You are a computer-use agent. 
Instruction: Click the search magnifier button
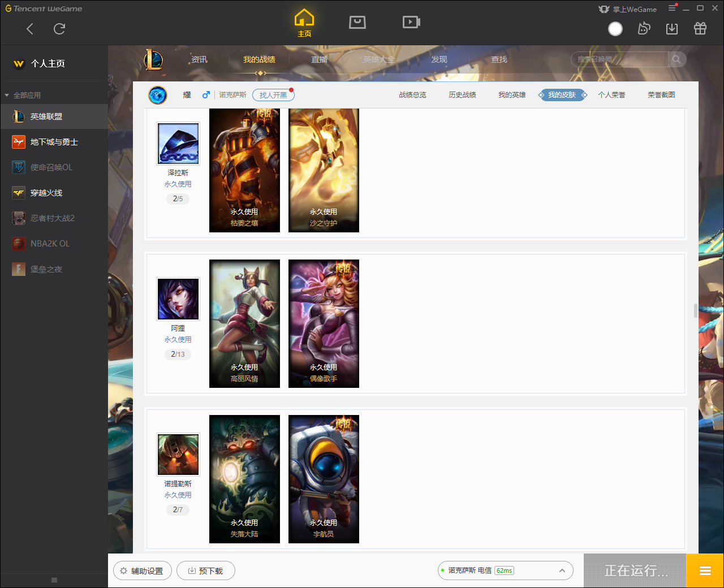point(677,59)
